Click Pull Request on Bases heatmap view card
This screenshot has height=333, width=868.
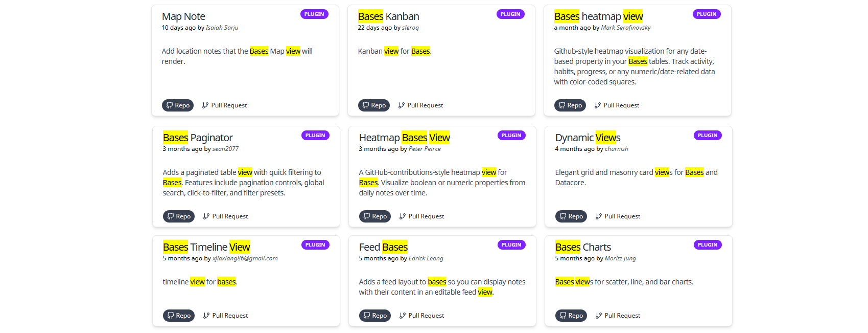pyautogui.click(x=617, y=105)
